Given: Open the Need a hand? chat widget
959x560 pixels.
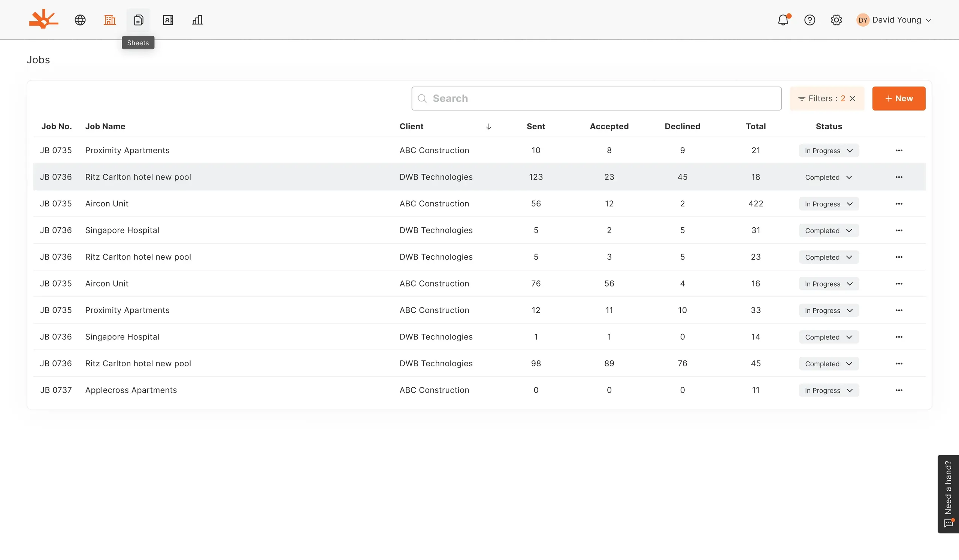Looking at the screenshot, I should coord(948,494).
